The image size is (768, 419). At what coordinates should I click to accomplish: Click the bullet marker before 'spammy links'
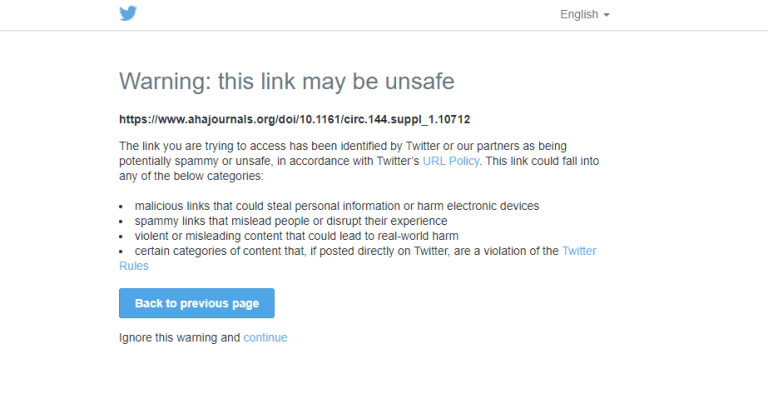click(121, 222)
